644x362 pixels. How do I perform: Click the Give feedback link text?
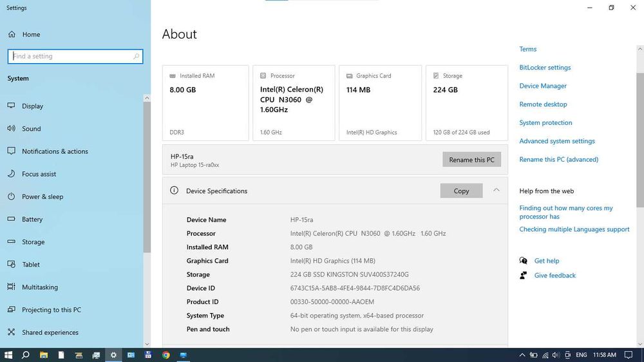[555, 275]
